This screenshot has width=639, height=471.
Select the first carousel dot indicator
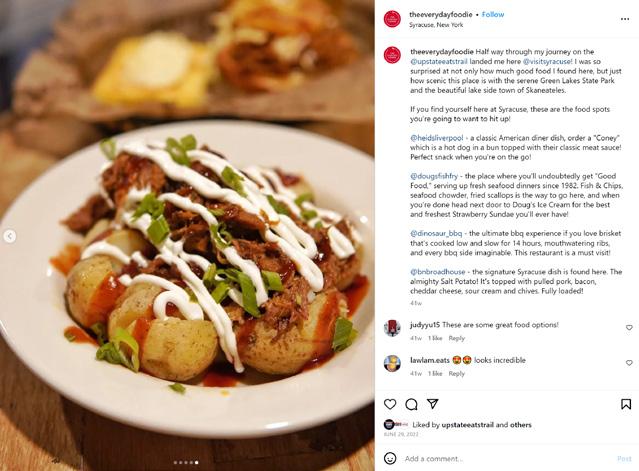(x=175, y=462)
